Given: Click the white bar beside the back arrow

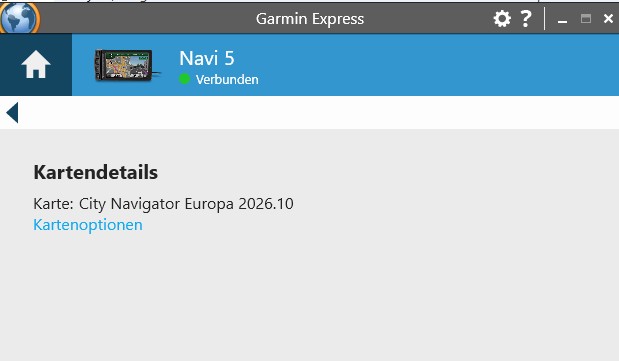Looking at the screenshot, I should [316, 113].
